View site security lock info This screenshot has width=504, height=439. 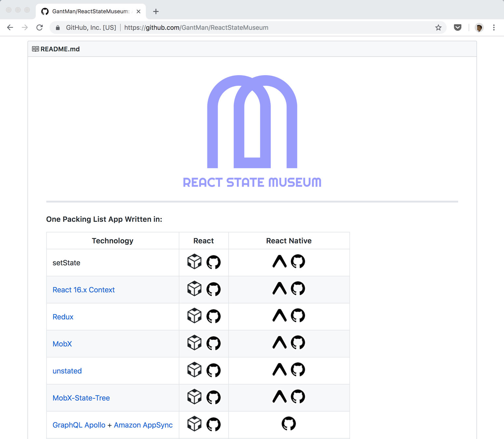[x=58, y=28]
